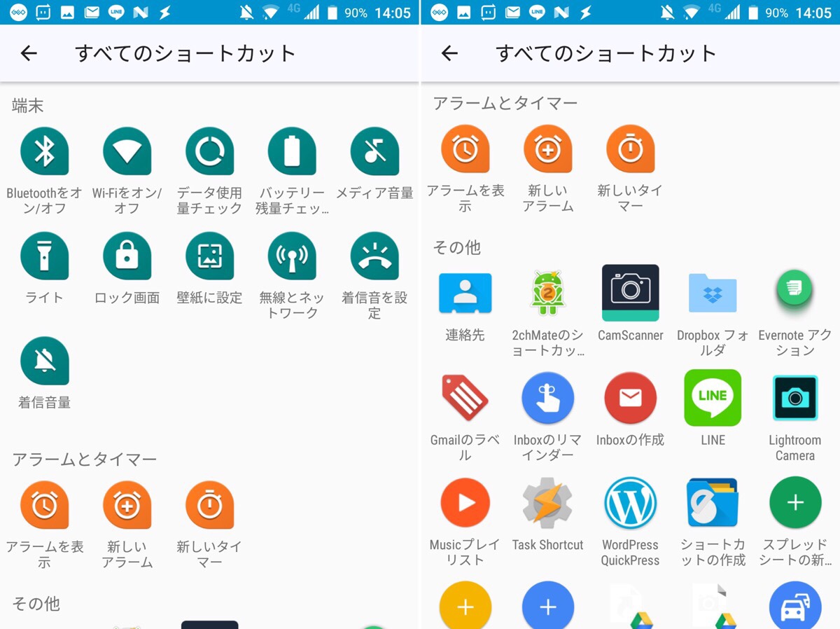Tap the yellow plus circle icon
This screenshot has width=840, height=629.
click(465, 605)
